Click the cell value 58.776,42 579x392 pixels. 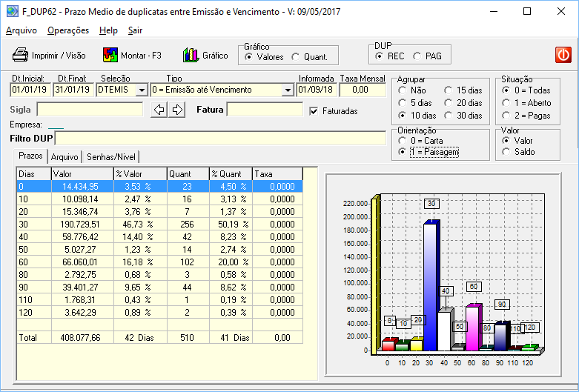[x=82, y=237]
